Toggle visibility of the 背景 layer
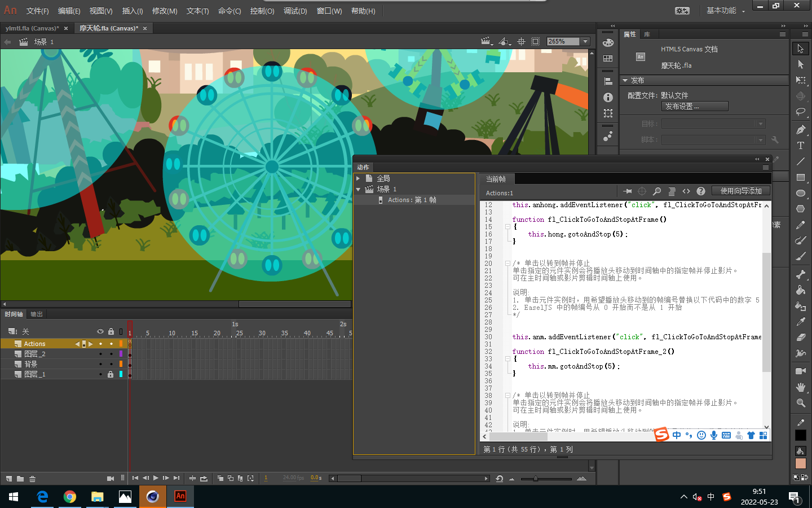The image size is (812, 508). [100, 364]
